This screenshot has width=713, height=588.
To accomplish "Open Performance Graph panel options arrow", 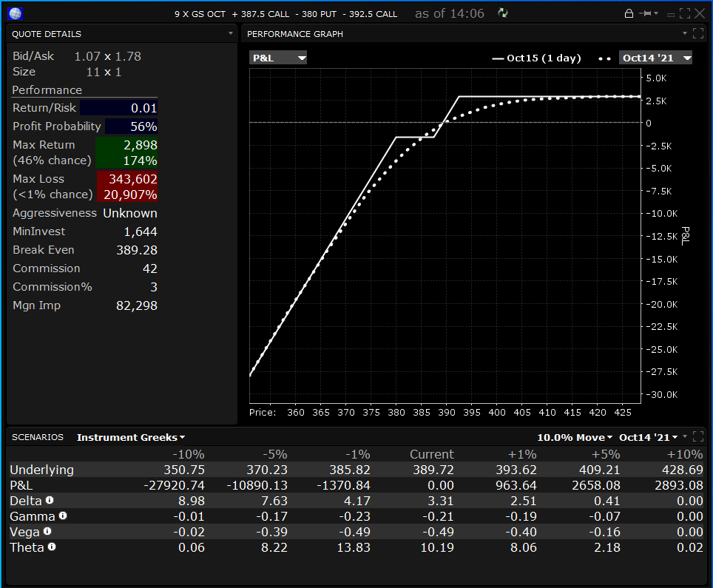I will click(685, 33).
